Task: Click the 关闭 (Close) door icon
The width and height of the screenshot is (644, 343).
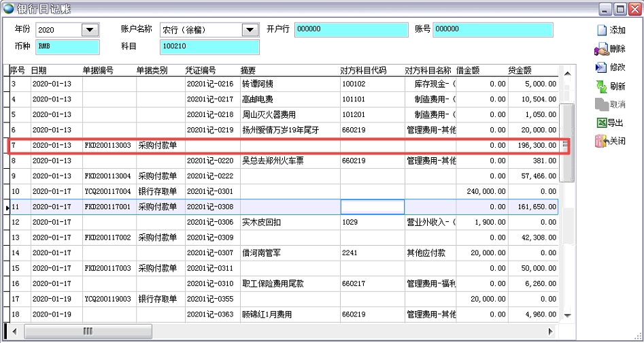Action: point(601,141)
